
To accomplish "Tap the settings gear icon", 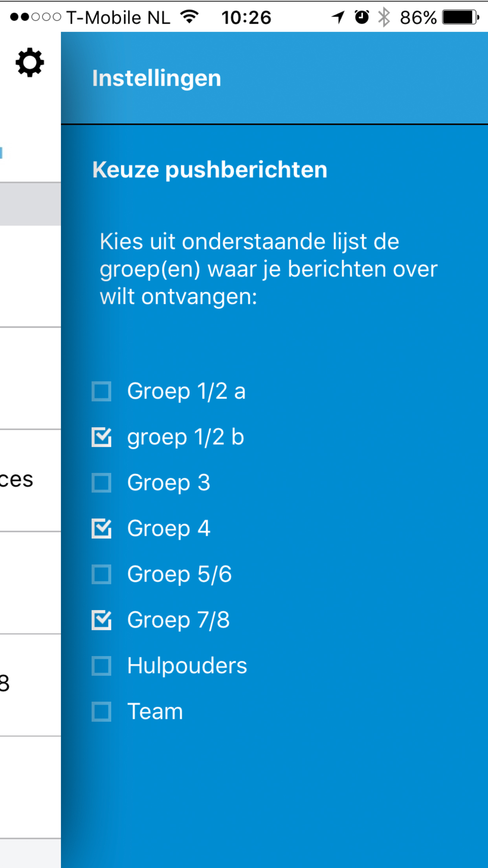I will (30, 62).
